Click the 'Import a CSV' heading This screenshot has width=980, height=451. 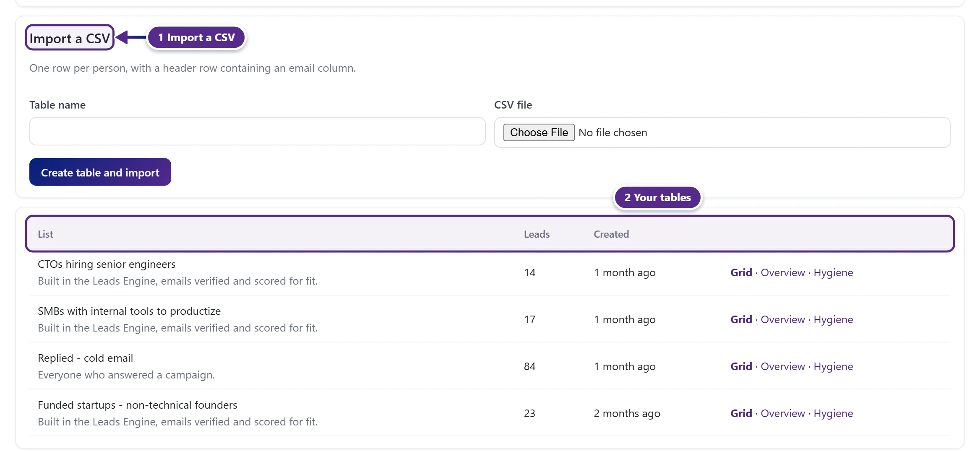coord(70,38)
